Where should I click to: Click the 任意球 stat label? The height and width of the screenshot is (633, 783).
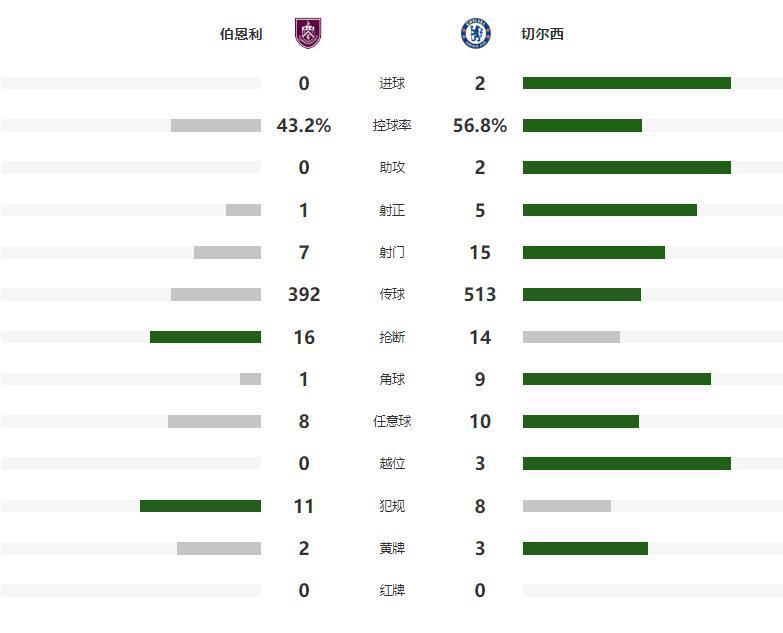392,421
